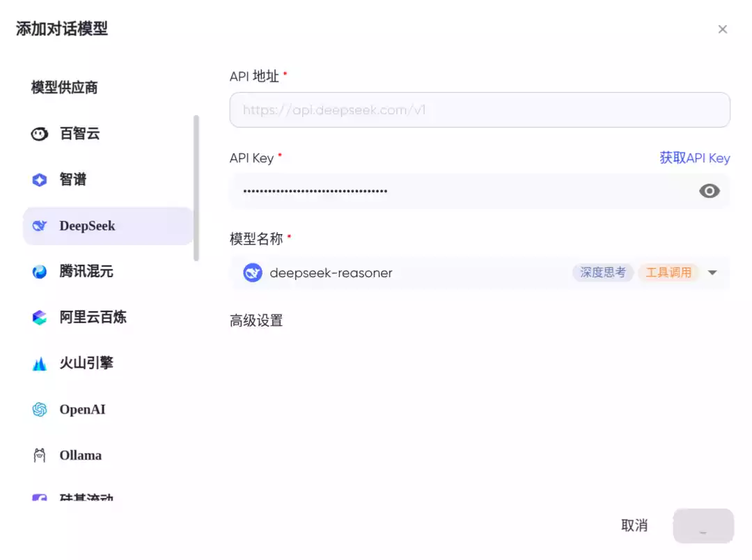The image size is (752, 560).
Task: Select the 硅基流动 provider icon
Action: tap(40, 498)
